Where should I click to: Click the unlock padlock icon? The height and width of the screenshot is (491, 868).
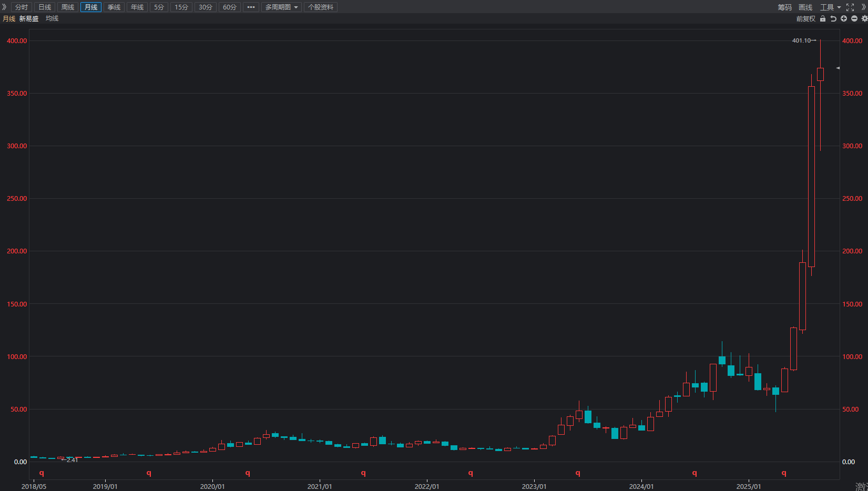823,18
